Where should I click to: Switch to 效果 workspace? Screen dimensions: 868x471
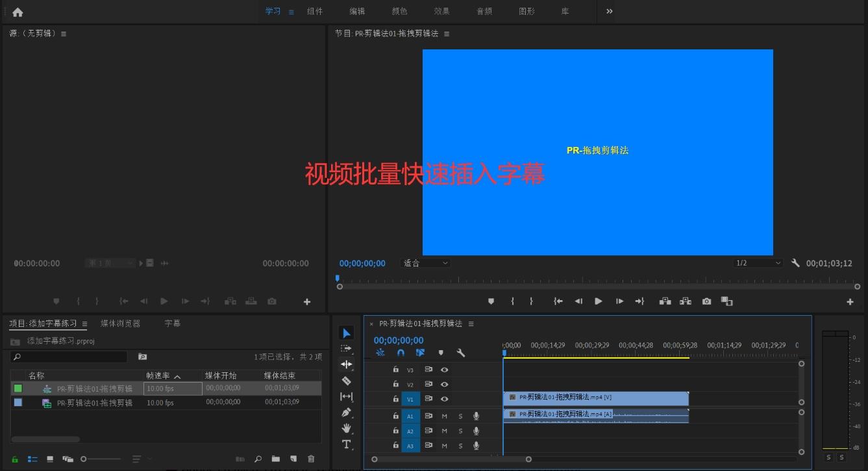[x=442, y=11]
